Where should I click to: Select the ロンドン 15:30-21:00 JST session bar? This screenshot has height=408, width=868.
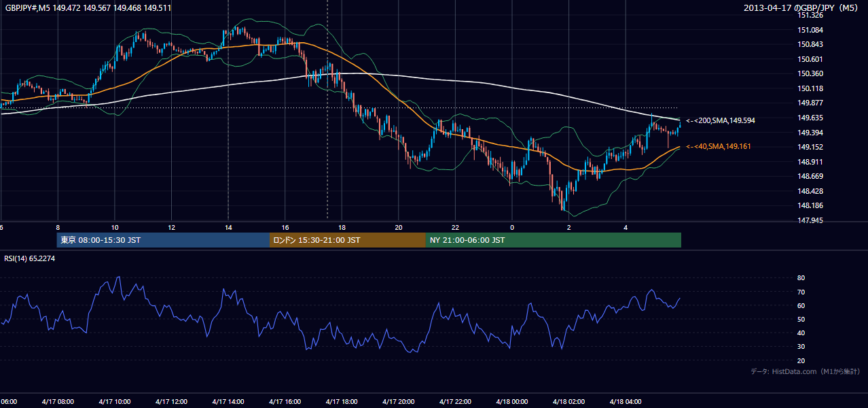point(348,240)
